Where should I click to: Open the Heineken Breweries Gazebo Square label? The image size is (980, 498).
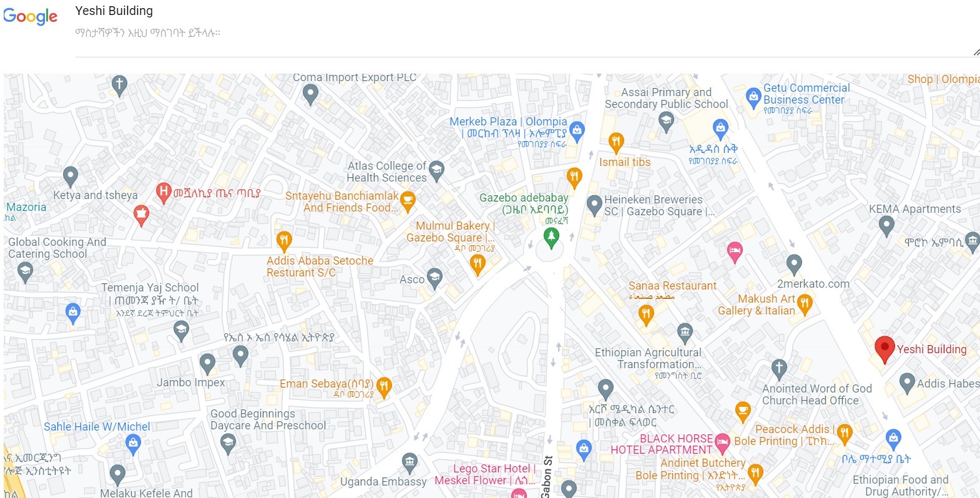coord(660,205)
